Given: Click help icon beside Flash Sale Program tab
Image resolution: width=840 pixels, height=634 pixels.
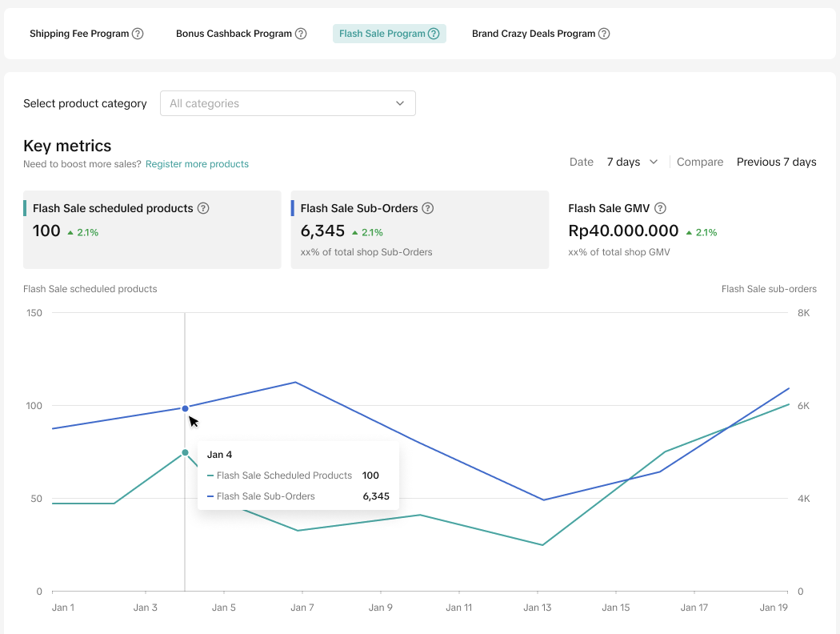Looking at the screenshot, I should click(434, 34).
